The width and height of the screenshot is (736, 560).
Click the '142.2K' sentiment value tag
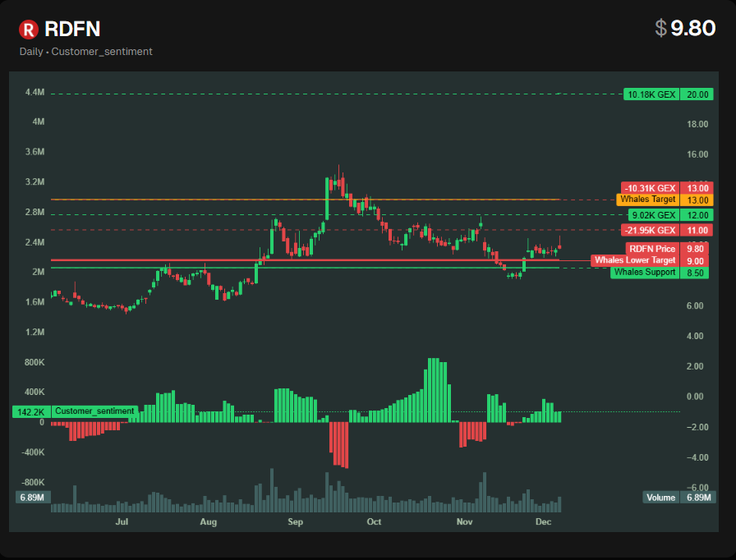click(31, 412)
